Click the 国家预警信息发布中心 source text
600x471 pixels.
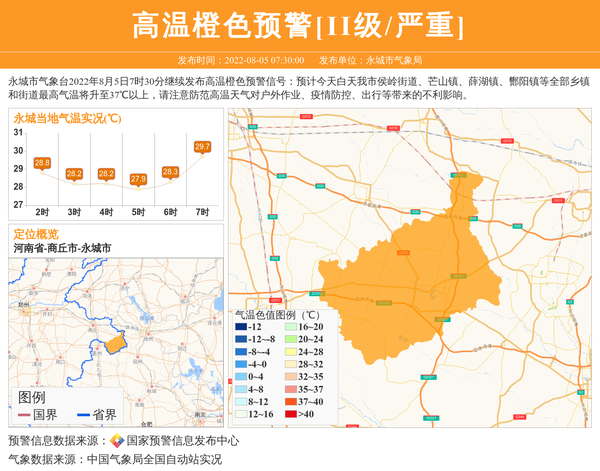(182, 441)
